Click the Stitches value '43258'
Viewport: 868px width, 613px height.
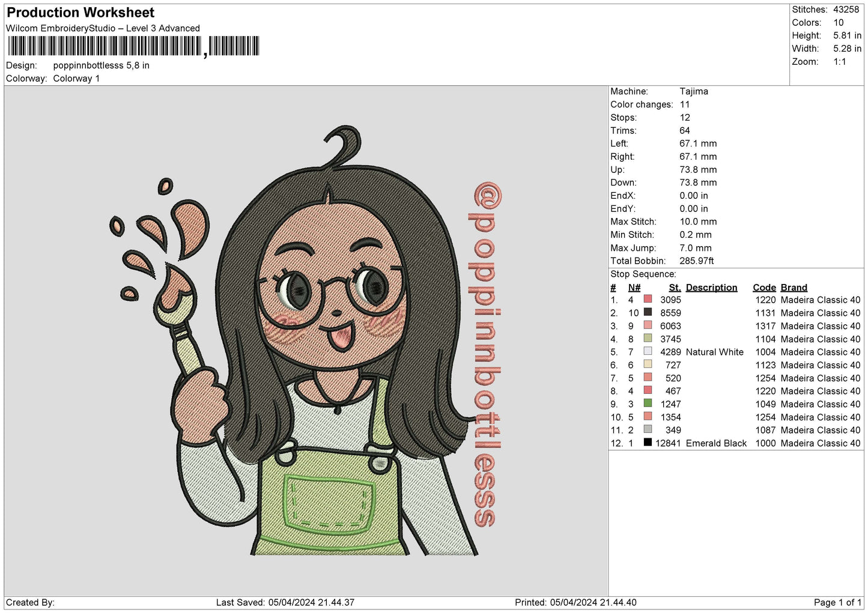tap(846, 10)
